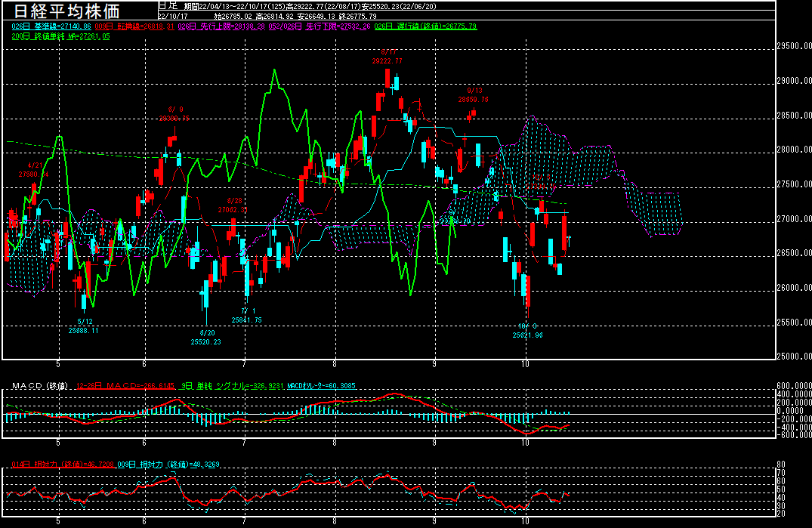Click the 80 RSI axis label
The width and height of the screenshot is (812, 528).
click(781, 465)
